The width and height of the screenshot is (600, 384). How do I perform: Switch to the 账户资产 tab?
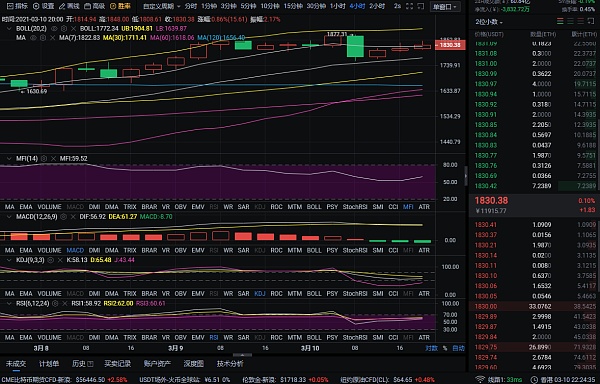157,364
